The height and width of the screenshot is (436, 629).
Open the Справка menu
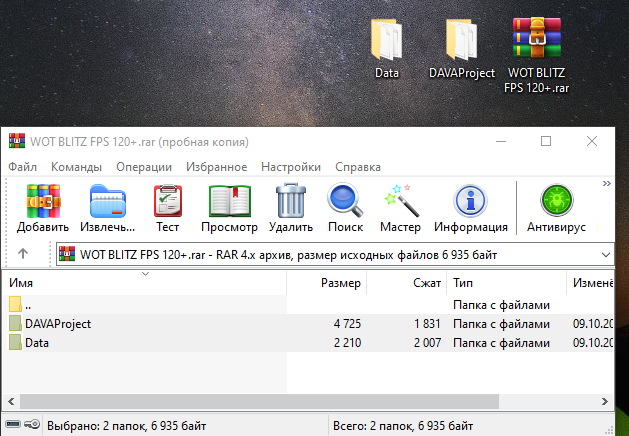(x=358, y=167)
